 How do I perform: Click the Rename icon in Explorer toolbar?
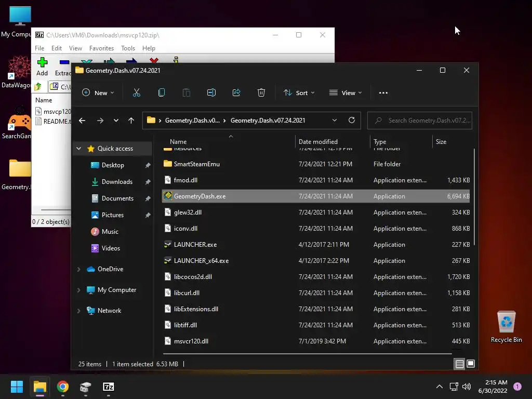(211, 92)
